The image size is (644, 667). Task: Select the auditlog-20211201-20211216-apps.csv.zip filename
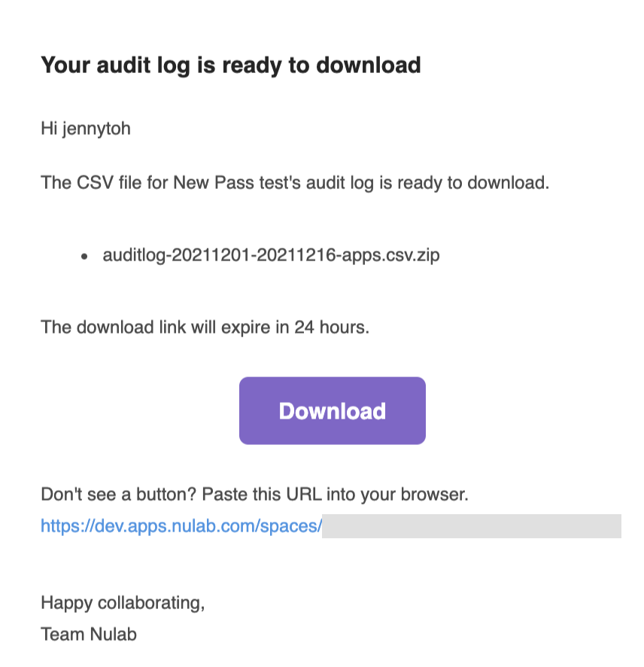coord(271,256)
